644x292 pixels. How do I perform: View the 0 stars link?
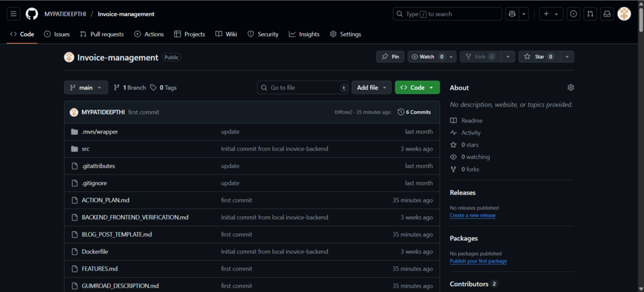(464, 145)
